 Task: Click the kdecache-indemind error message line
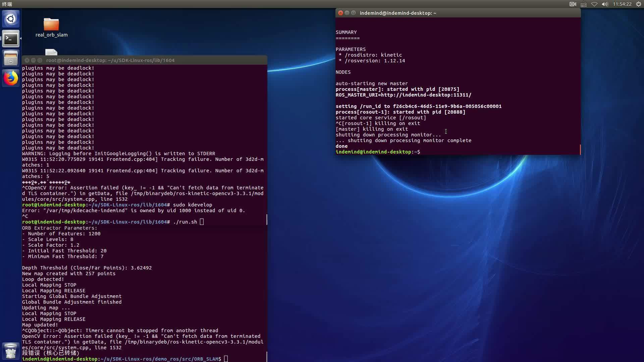click(133, 210)
